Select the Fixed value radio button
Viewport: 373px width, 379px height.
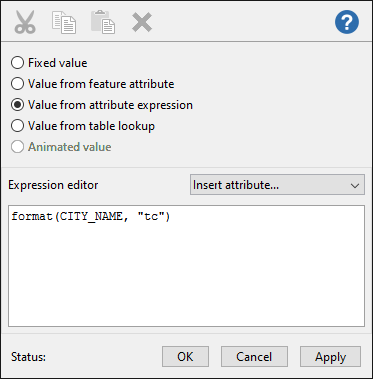pyautogui.click(x=17, y=63)
